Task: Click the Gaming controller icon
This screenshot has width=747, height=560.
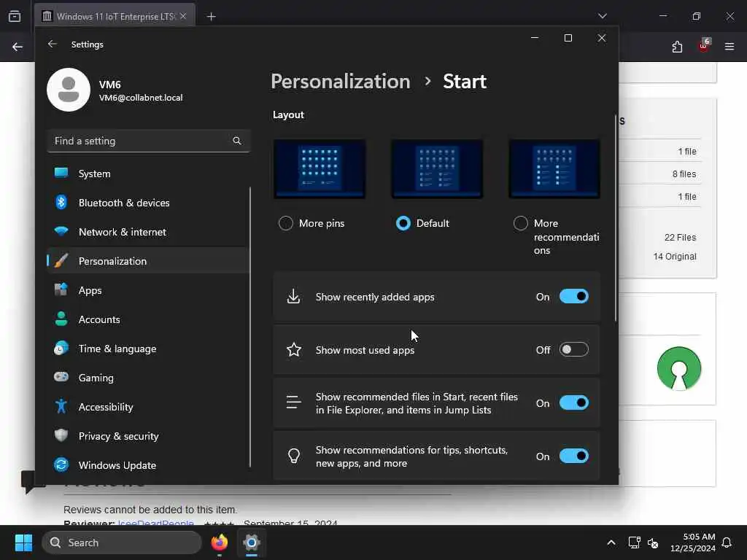Action: (x=61, y=377)
